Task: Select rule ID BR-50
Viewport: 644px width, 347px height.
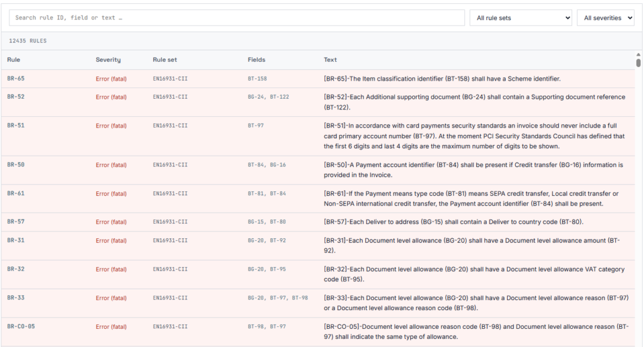Action: pos(16,164)
